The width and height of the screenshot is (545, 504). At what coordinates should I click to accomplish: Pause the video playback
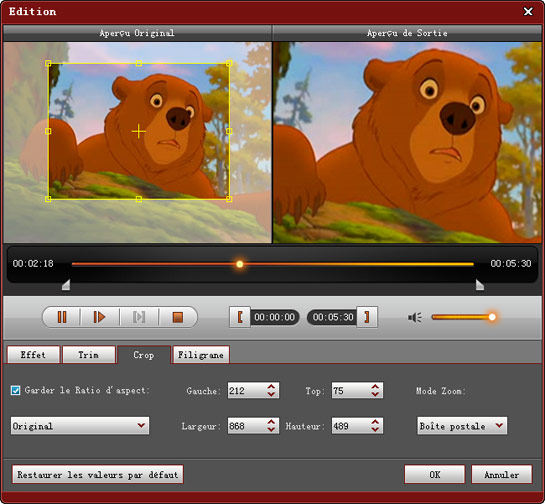pos(62,317)
